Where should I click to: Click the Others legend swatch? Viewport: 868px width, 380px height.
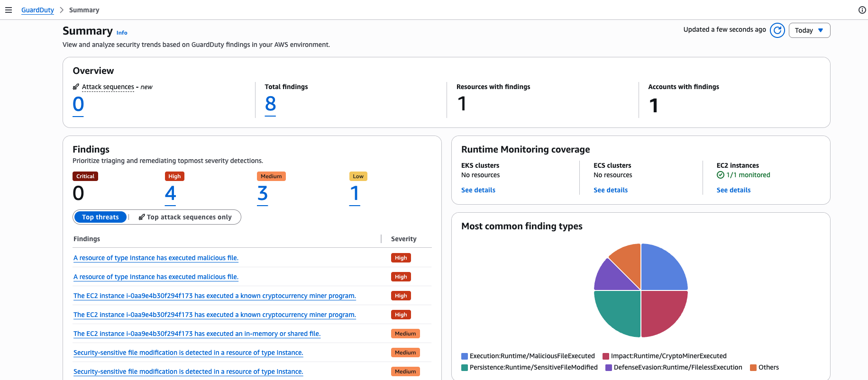753,368
